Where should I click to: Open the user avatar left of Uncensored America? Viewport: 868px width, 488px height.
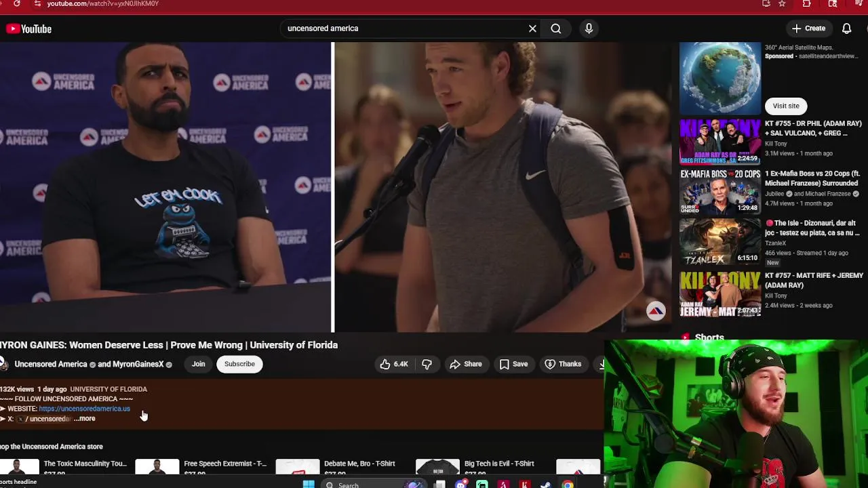tap(3, 364)
